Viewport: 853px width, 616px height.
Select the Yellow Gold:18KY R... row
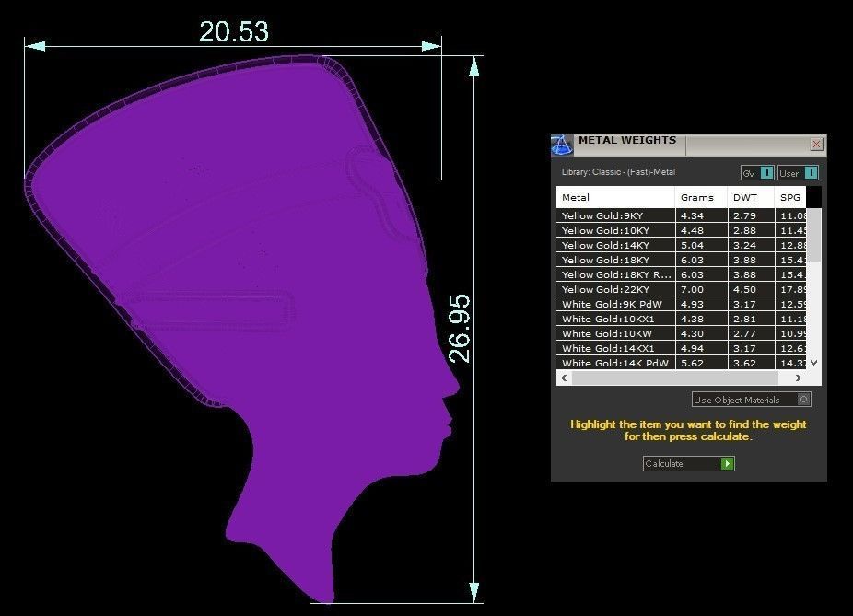click(681, 274)
